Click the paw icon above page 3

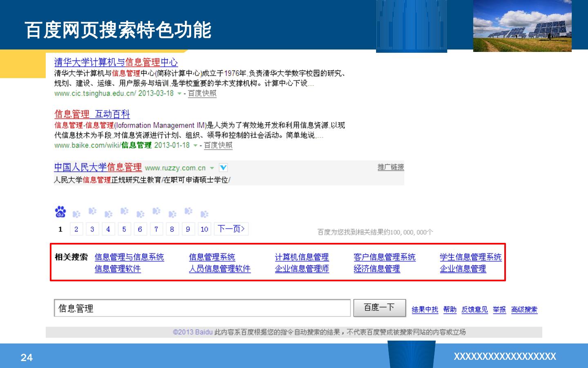[92, 211]
